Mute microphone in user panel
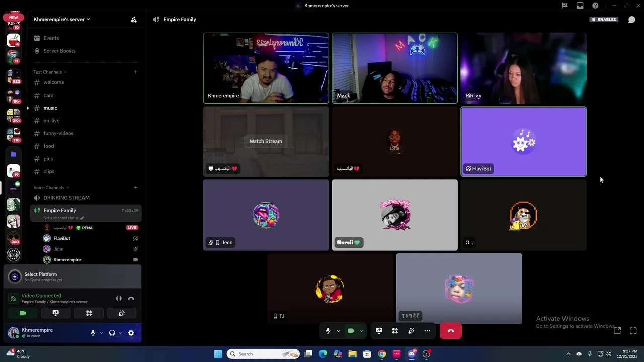Screen dimensions: 644x362 coord(93,333)
